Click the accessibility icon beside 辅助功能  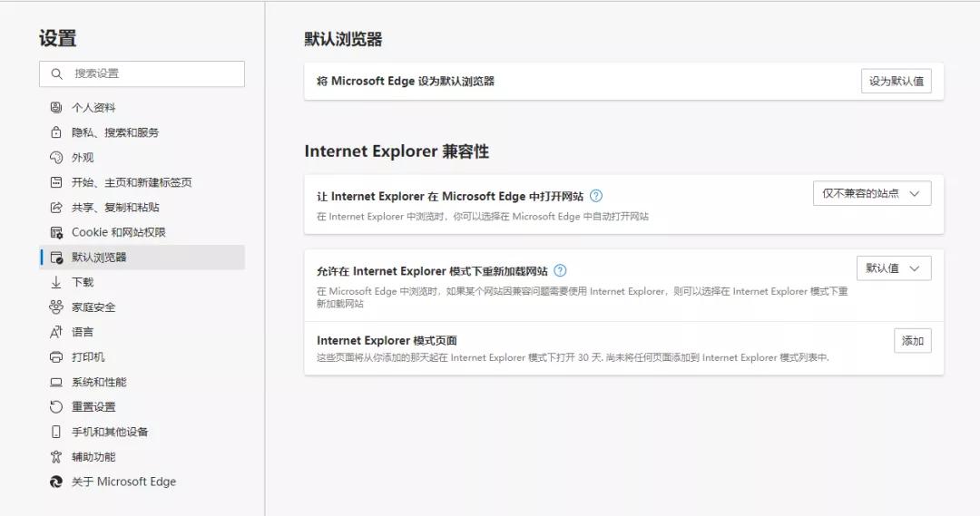tap(56, 457)
